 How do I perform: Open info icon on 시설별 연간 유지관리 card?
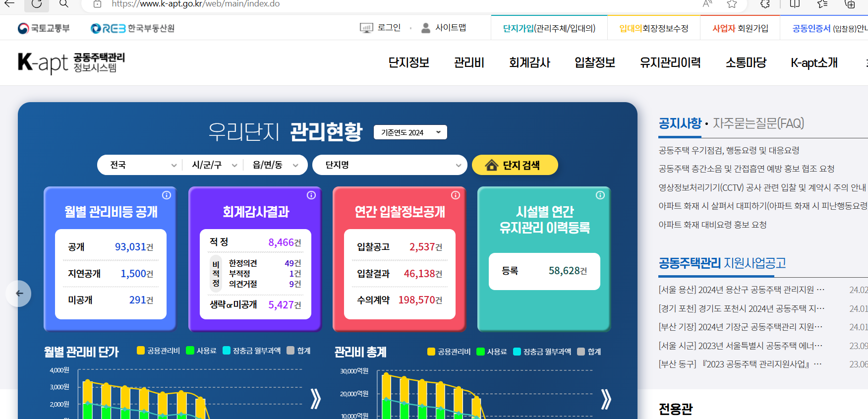point(600,195)
